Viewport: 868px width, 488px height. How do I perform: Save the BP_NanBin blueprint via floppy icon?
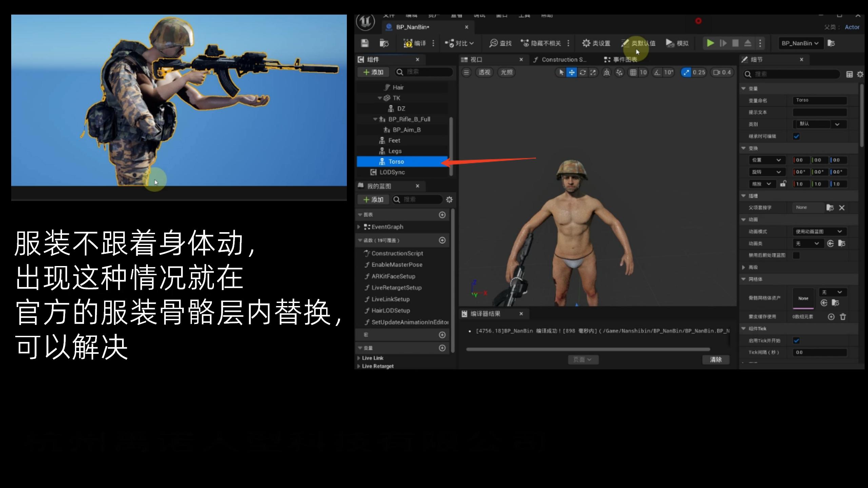(x=365, y=43)
